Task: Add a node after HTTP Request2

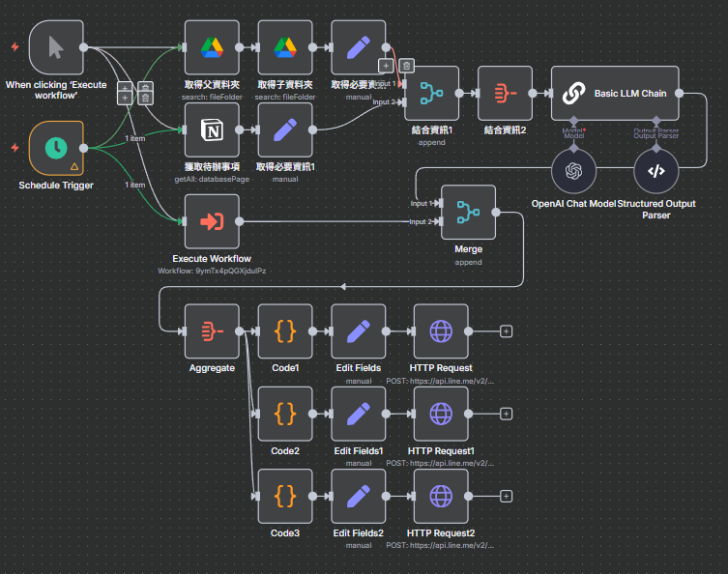Action: coord(506,496)
